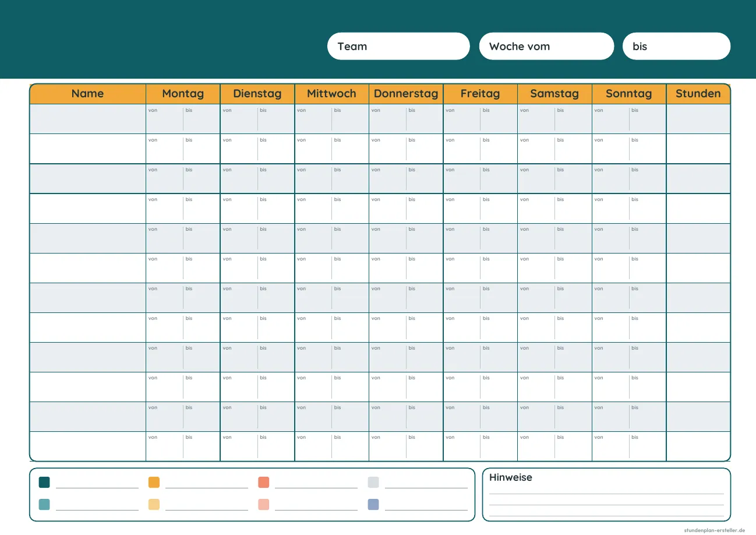Select the Name column header
This screenshot has width=756, height=535.
(87, 94)
